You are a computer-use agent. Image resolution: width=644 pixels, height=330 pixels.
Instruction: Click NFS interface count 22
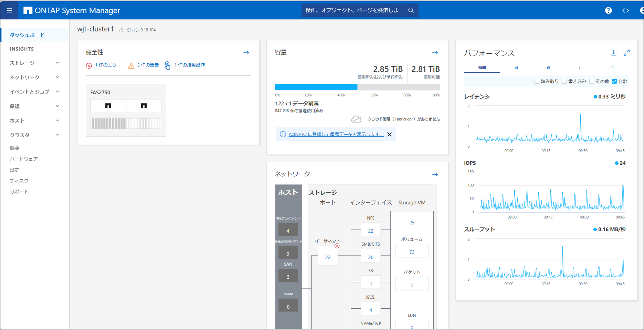pos(371,230)
